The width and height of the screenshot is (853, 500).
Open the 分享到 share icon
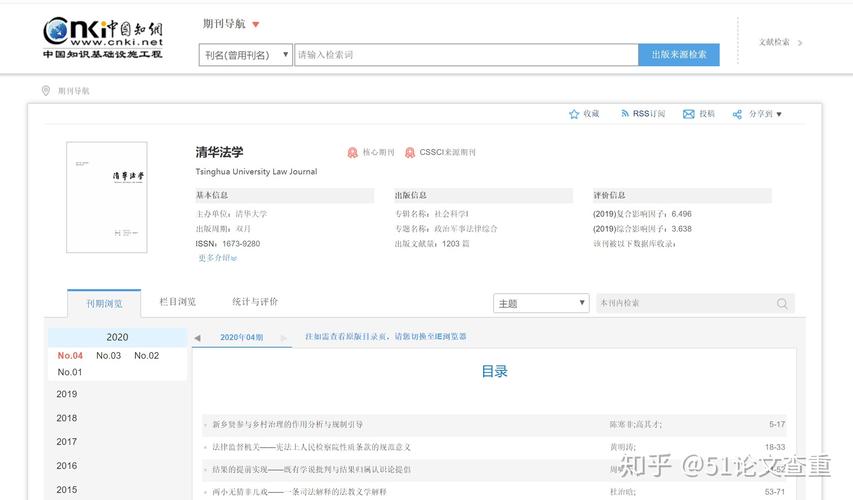click(x=737, y=114)
